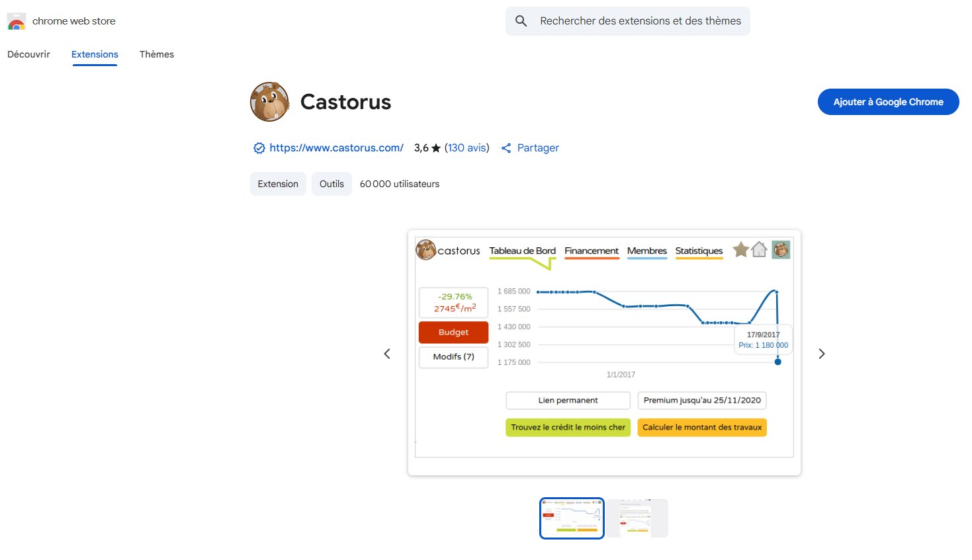The width and height of the screenshot is (972, 560).
Task: Switch to the Thèmes tab
Action: 156,54
